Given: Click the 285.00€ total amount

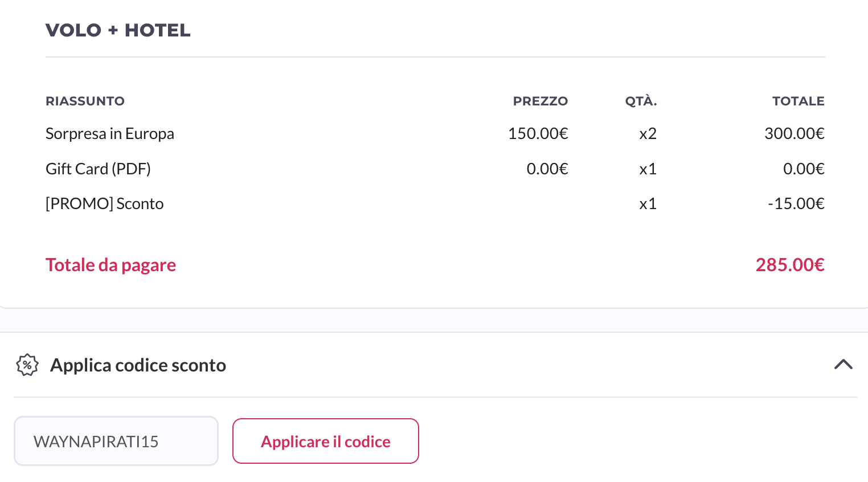Looking at the screenshot, I should pyautogui.click(x=789, y=265).
